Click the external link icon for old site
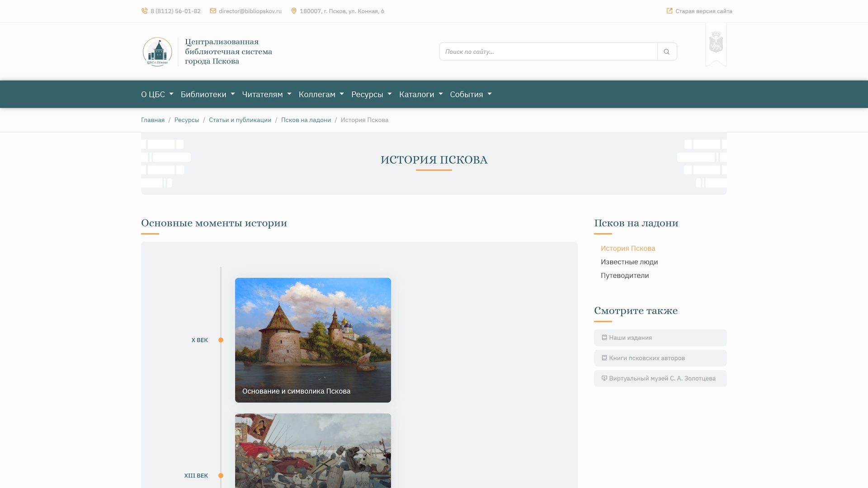 [670, 11]
